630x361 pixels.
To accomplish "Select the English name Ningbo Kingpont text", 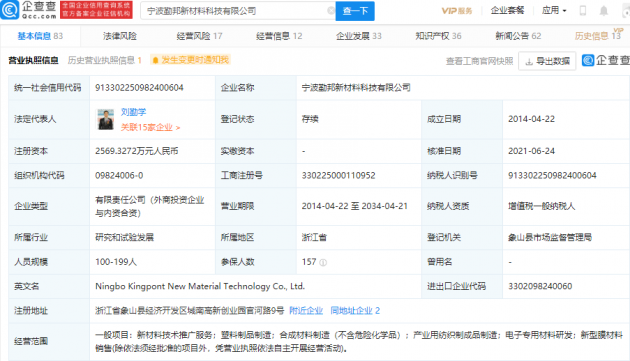I will 200,286.
